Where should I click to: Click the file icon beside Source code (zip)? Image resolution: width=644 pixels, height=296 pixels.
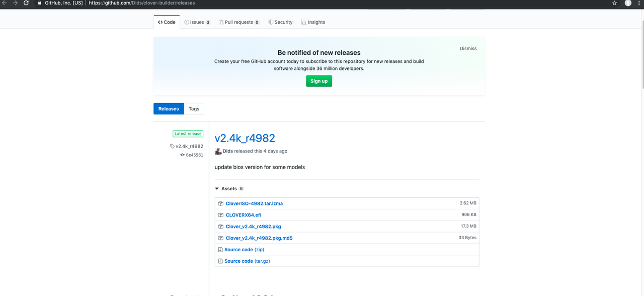click(220, 250)
